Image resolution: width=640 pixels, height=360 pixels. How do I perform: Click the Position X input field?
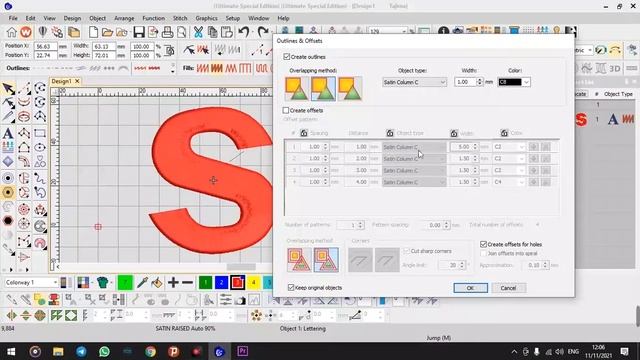(x=45, y=47)
